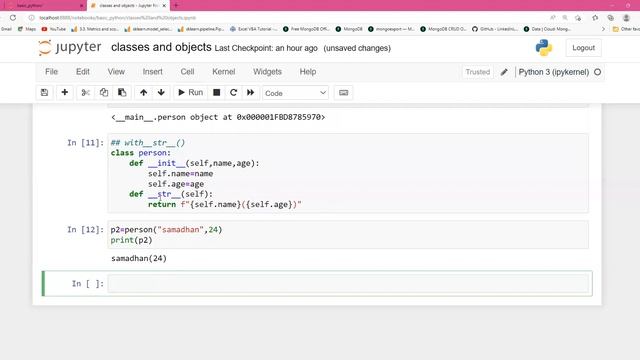Open the Edit menu
The image size is (640, 360).
coord(82,72)
